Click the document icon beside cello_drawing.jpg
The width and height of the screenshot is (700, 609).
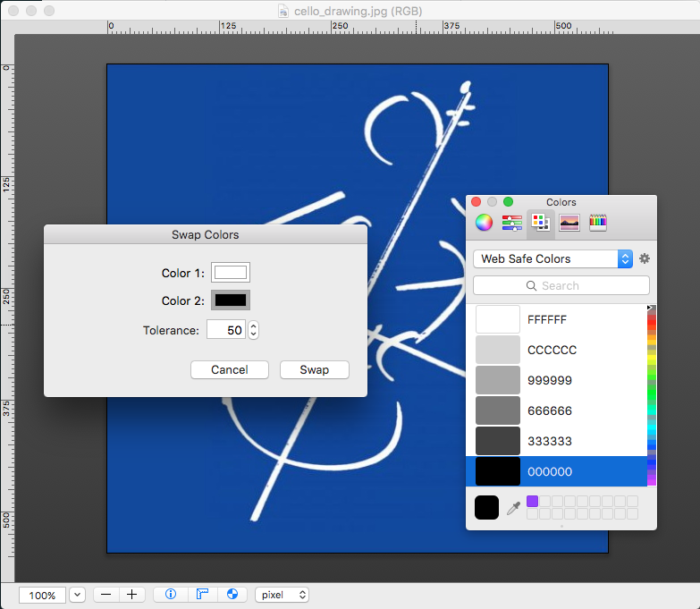(283, 11)
